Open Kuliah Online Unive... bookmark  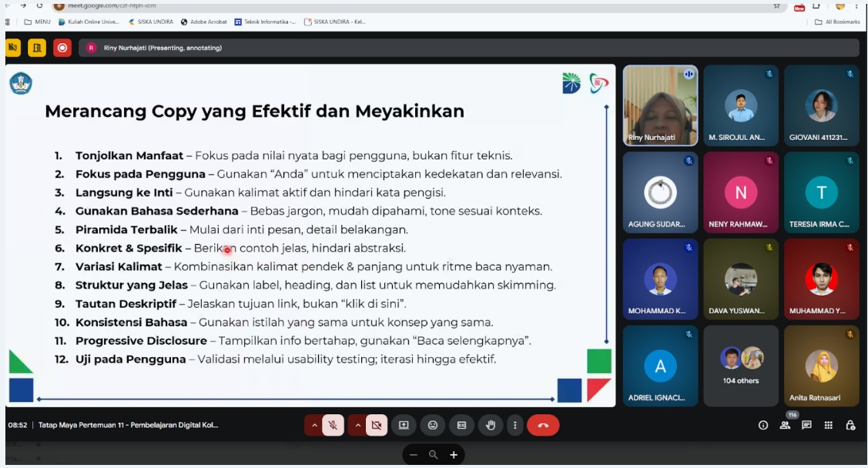click(89, 22)
